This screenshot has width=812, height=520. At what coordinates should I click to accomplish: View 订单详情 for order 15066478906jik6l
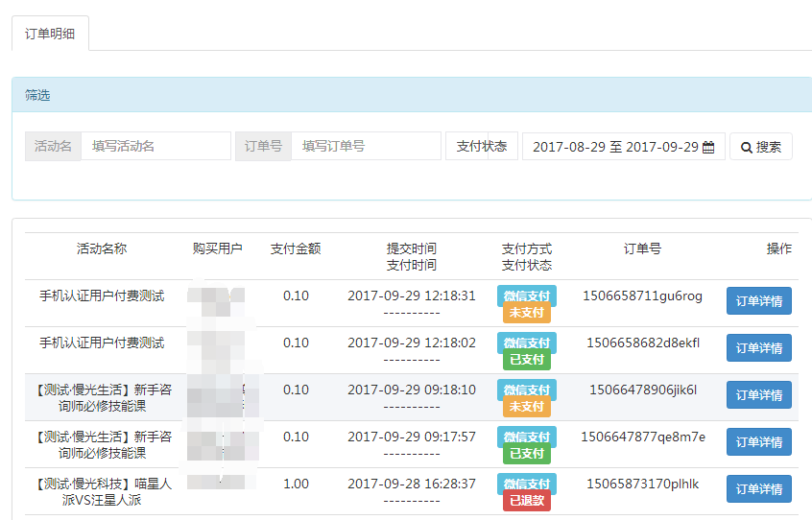click(x=758, y=394)
